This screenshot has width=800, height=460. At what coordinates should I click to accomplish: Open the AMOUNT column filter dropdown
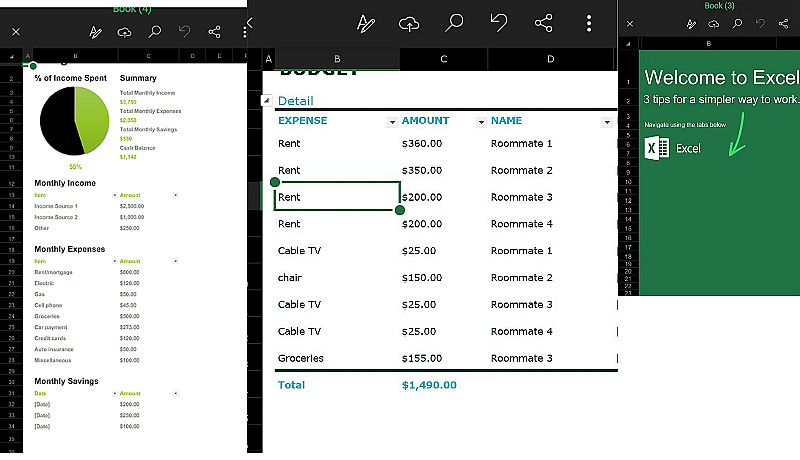481,122
